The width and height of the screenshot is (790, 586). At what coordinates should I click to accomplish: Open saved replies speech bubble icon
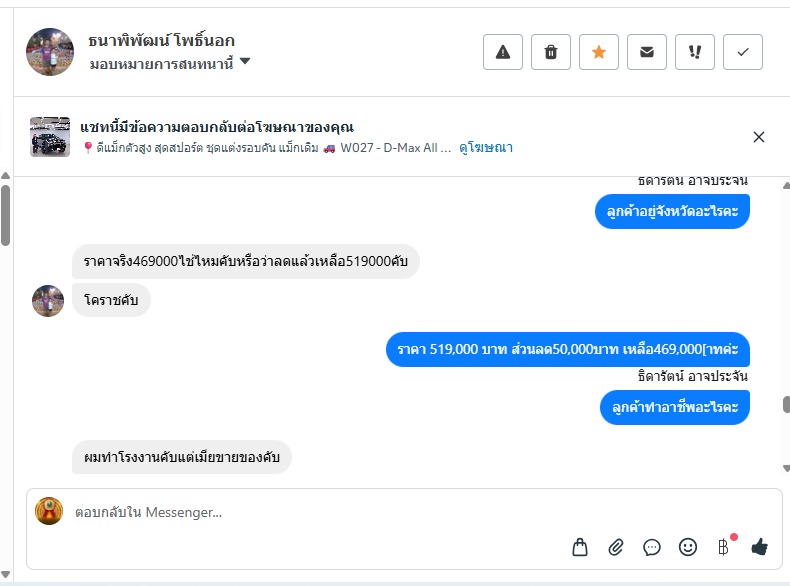[x=652, y=547]
